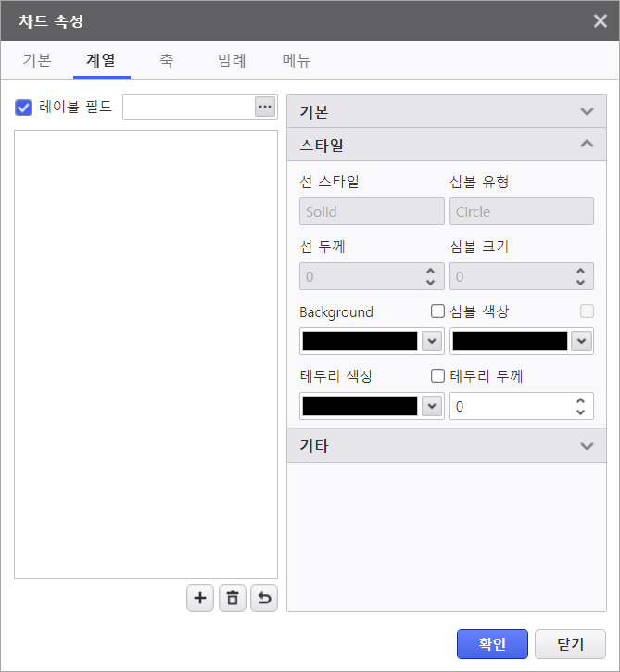Open the 범례 tab
The image size is (620, 672).
(x=232, y=60)
